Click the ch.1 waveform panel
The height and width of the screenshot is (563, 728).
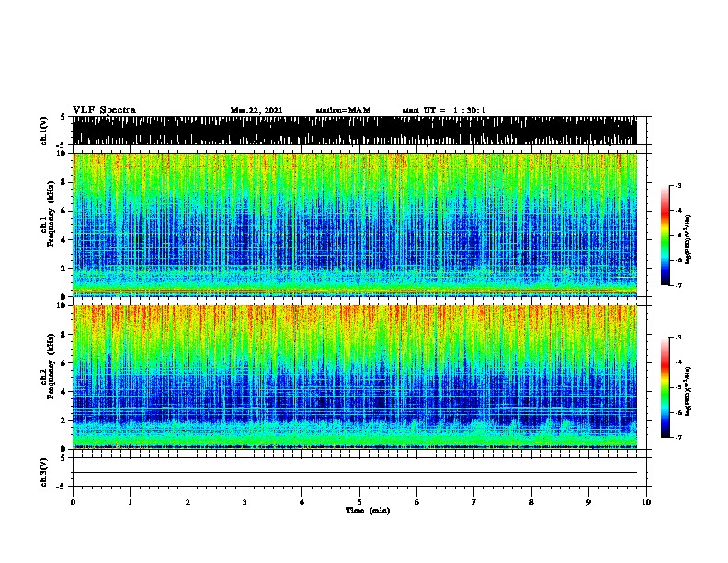[355, 131]
